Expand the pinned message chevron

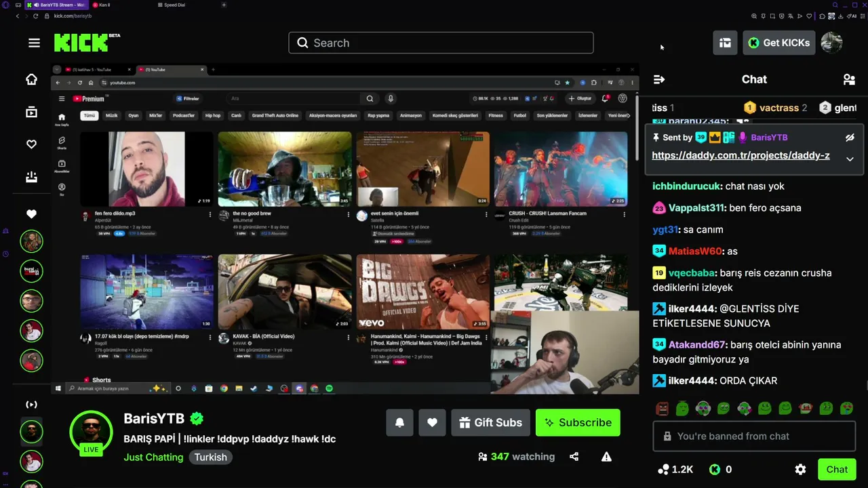850,159
